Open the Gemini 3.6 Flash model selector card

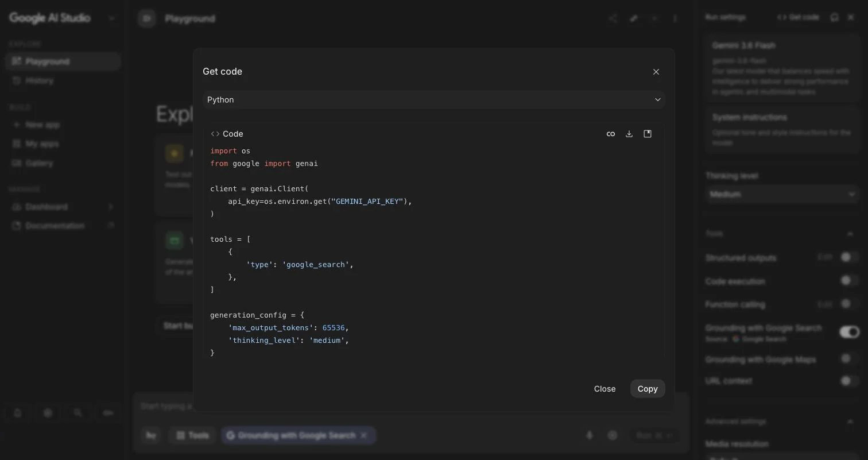tap(782, 68)
